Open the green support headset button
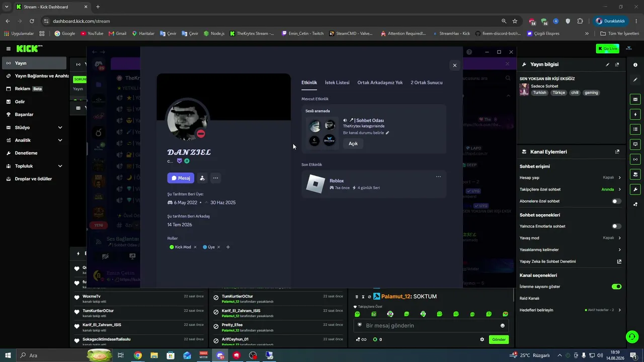This screenshot has width=644, height=362. [x=631, y=336]
